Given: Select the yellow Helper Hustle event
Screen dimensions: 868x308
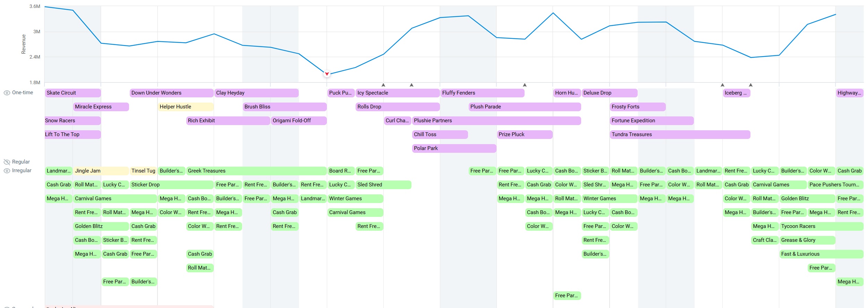Looking at the screenshot, I should [x=186, y=107].
